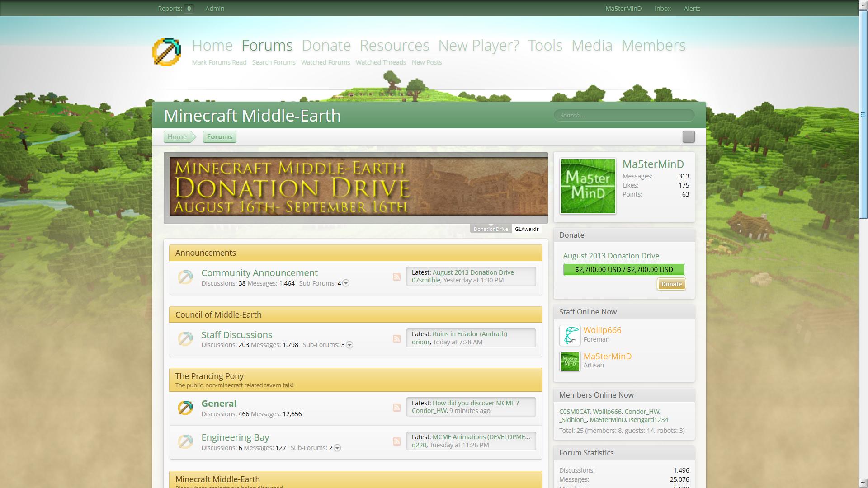Click the yellow Donate button
The height and width of the screenshot is (488, 868).
click(x=671, y=284)
